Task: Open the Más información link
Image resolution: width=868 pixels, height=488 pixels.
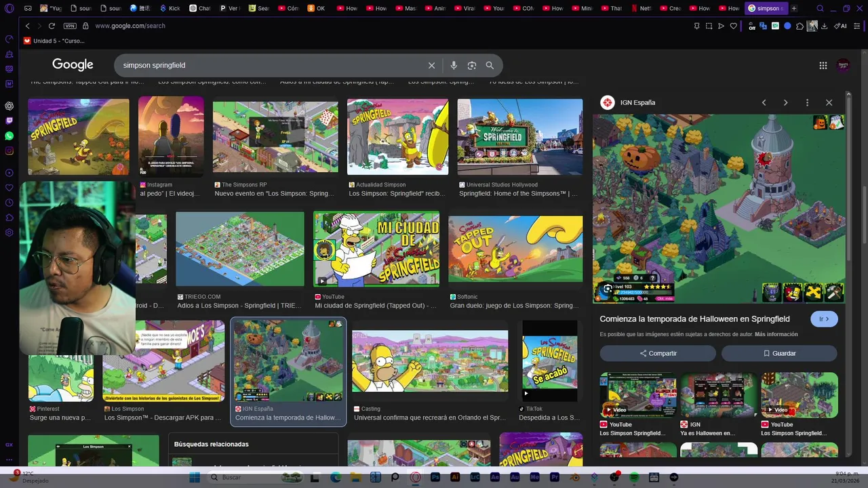Action: [x=776, y=334]
